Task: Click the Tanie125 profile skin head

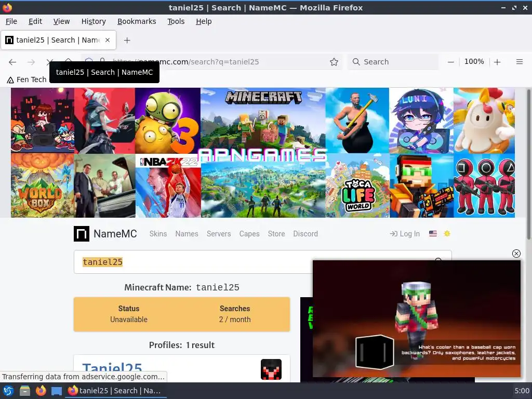Action: [271, 369]
